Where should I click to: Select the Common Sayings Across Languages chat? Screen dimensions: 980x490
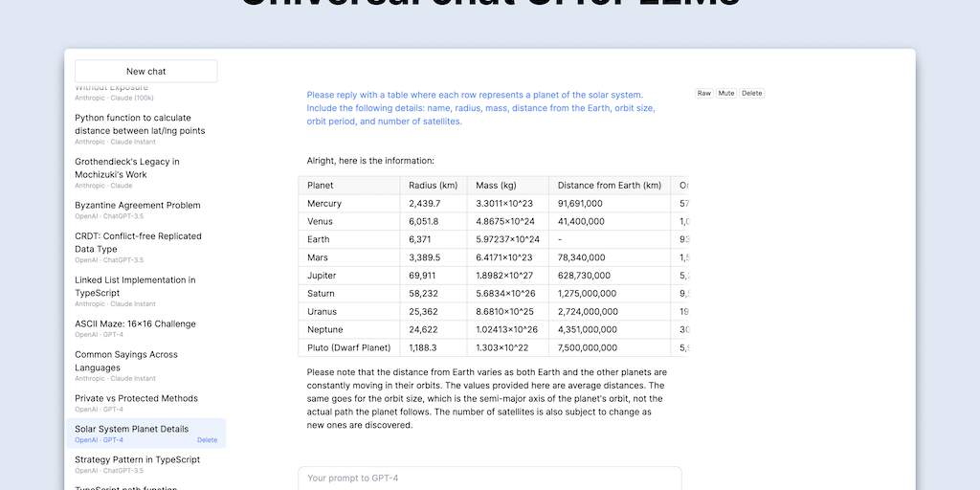[126, 361]
